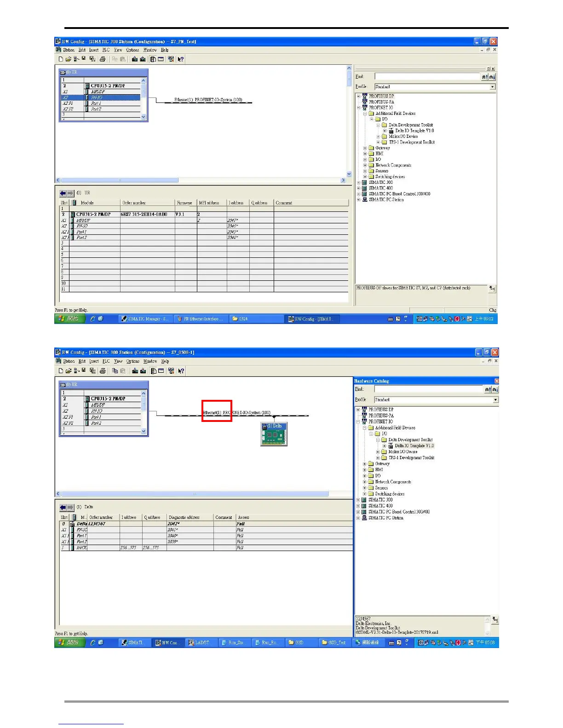Click Configure Network icon in S7_PN_Test window
The width and height of the screenshot is (563, 728).
[x=171, y=59]
